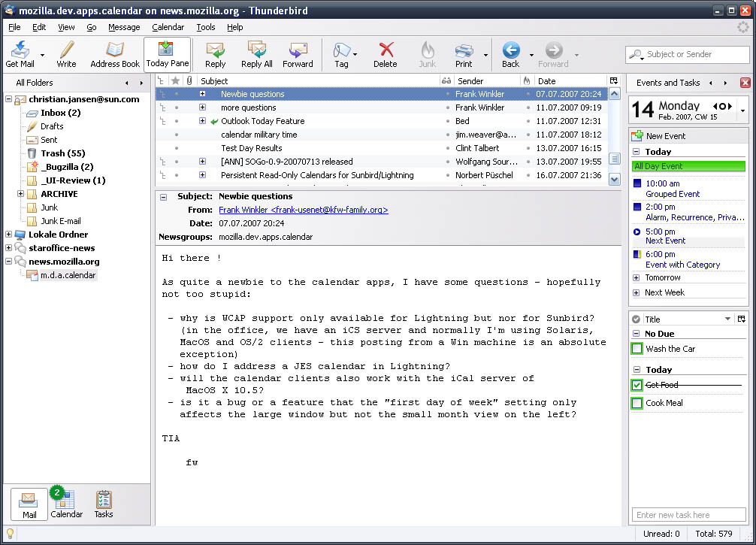Select the Inbox (2) folder
Screen dimensions: 756x545
tap(60, 113)
